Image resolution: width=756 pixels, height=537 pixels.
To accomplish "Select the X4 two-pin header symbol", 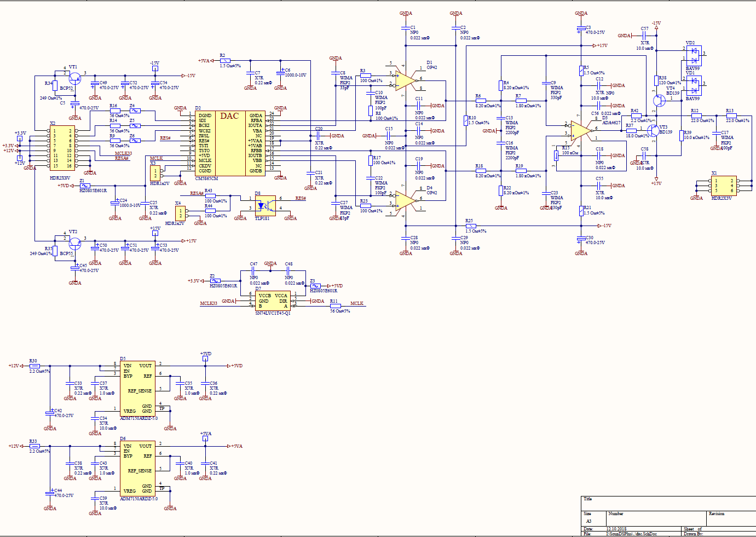I will pos(181,213).
